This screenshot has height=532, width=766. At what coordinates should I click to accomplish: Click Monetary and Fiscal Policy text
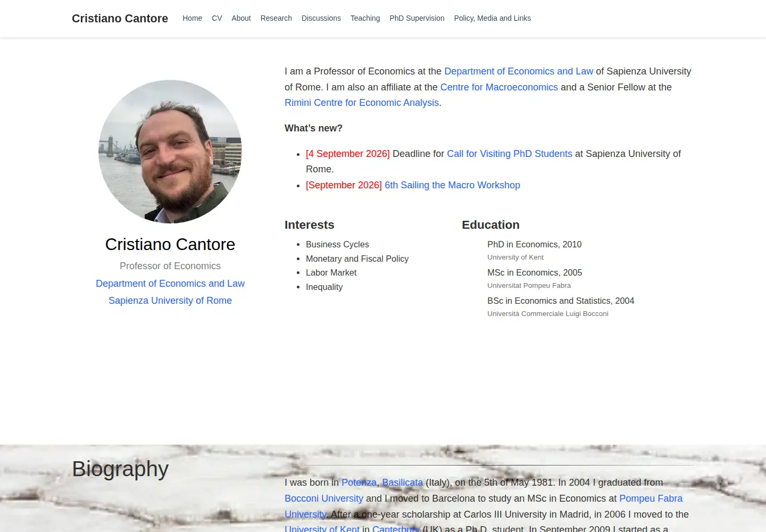(357, 259)
